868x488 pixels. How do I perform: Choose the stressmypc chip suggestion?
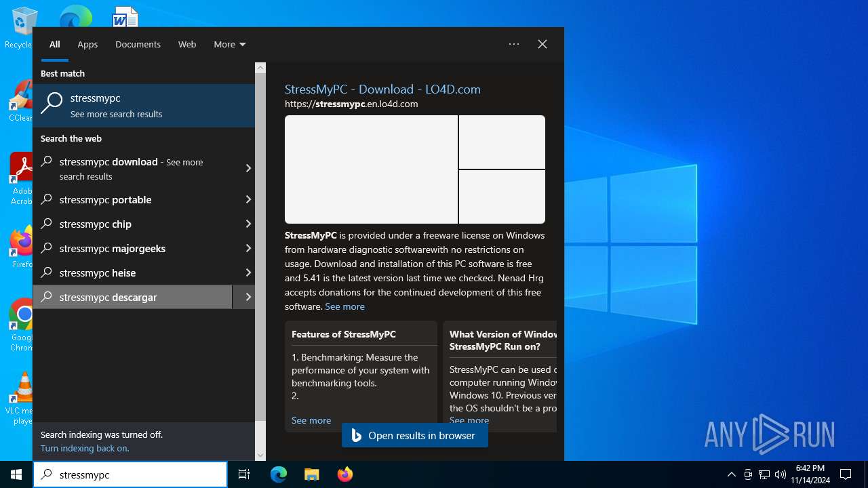click(132, 224)
